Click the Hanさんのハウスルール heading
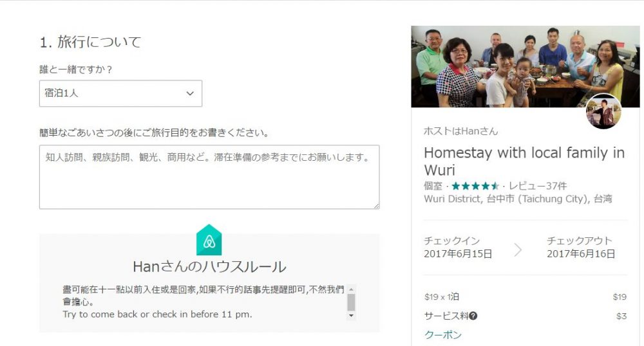This screenshot has width=644, height=346. (209, 267)
